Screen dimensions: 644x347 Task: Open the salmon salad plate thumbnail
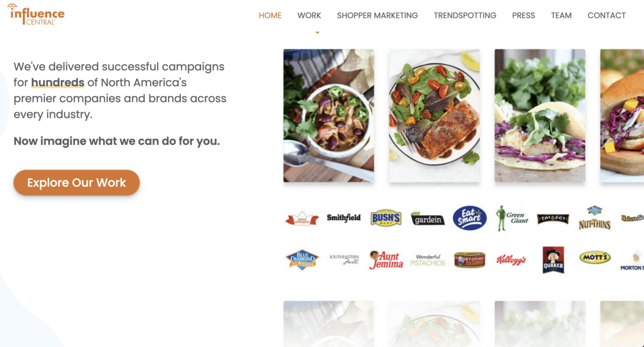point(434,115)
